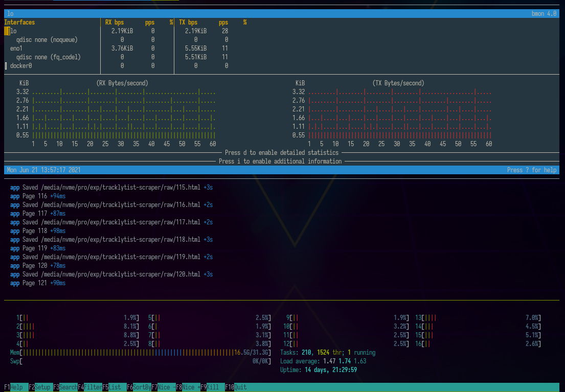The image size is (565, 392).
Task: Open the F6 SortBy option
Action: tap(142, 387)
